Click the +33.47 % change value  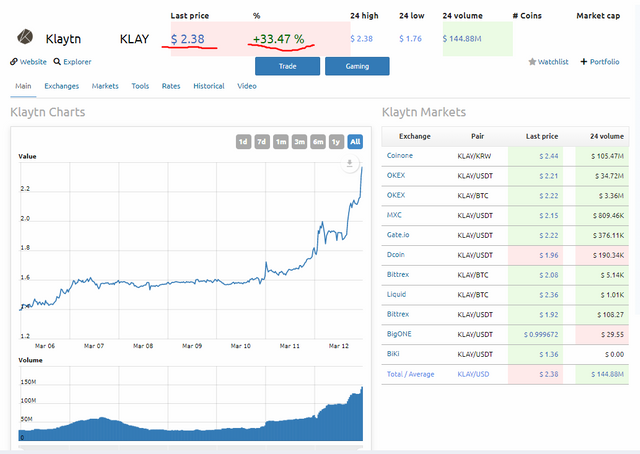[278, 39]
